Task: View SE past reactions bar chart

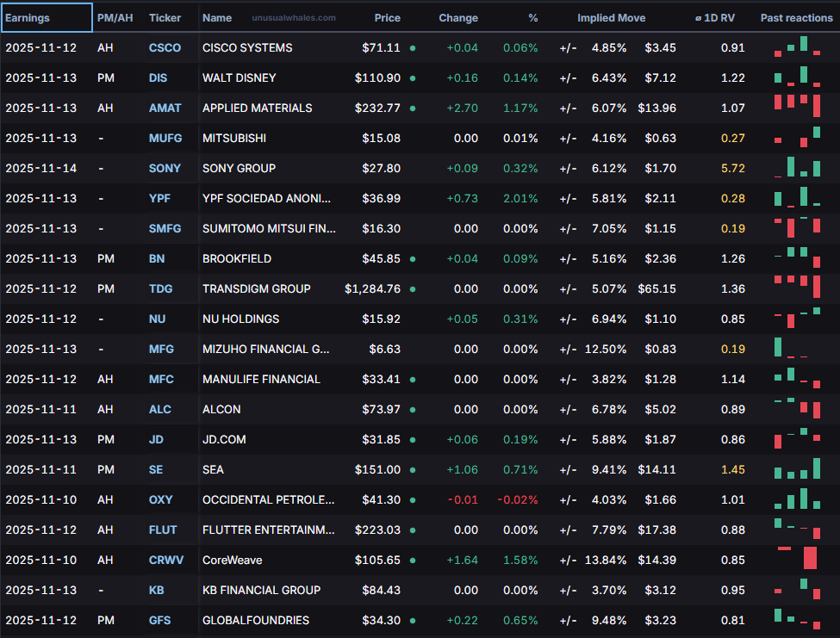Action: pyautogui.click(x=797, y=468)
